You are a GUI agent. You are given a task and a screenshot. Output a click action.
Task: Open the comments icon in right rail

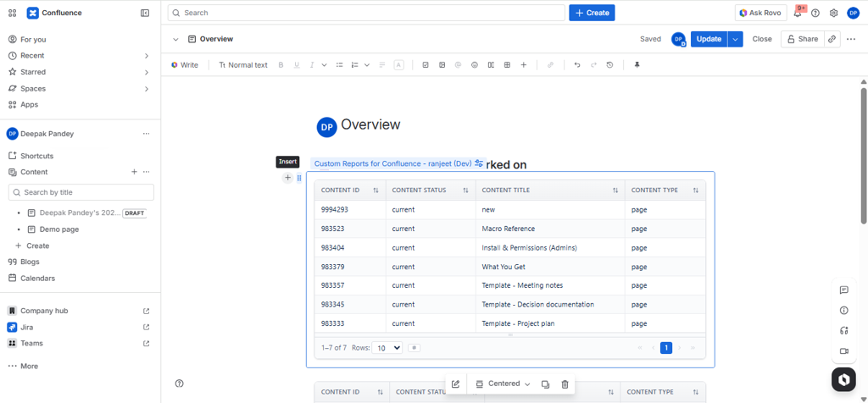tap(843, 290)
